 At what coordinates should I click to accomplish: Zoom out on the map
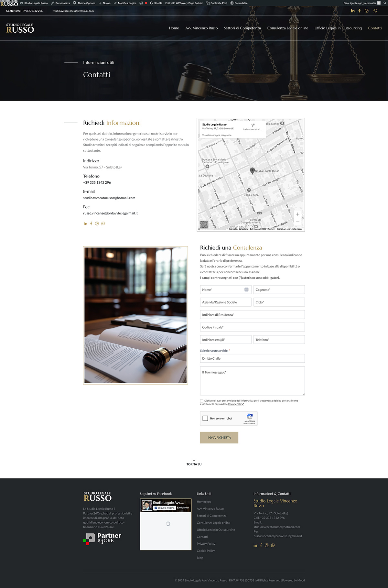click(297, 222)
